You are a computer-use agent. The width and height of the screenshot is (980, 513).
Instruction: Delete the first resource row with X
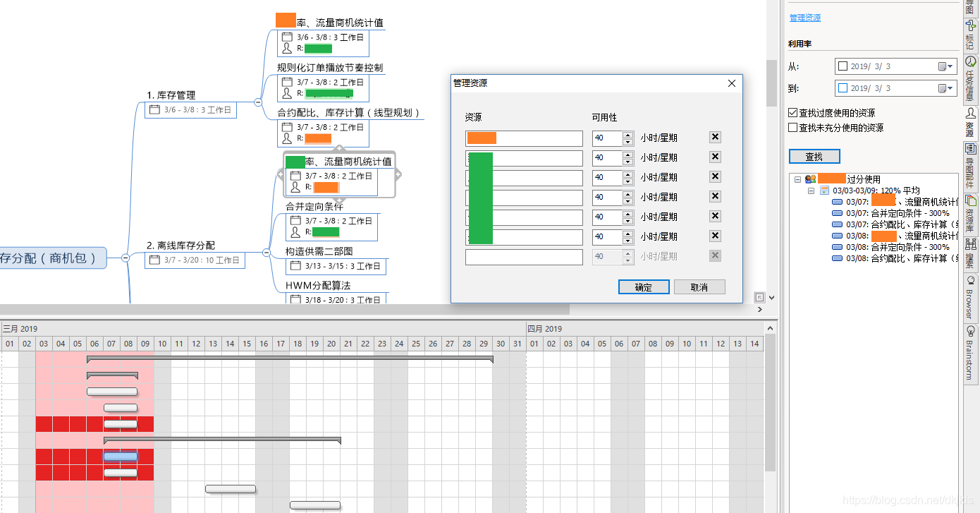715,138
